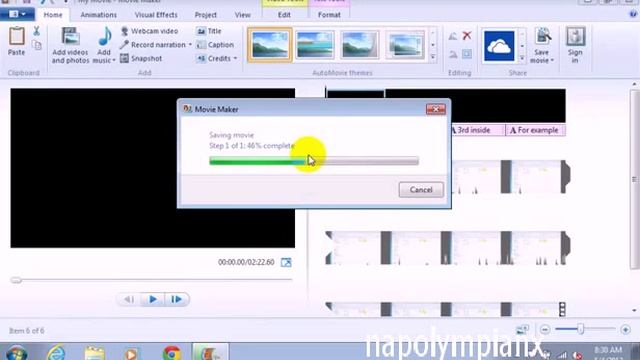
Task: Click the rotate right icon
Action: click(453, 54)
